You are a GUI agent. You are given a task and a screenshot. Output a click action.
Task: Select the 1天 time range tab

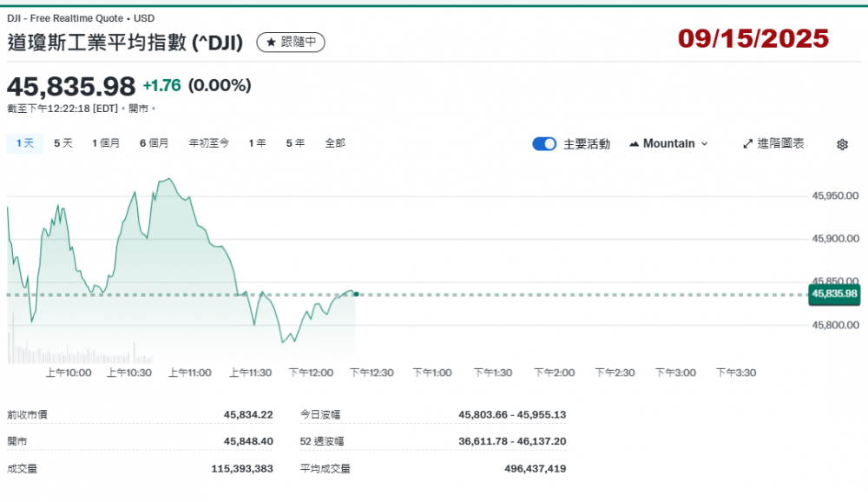pyautogui.click(x=24, y=143)
